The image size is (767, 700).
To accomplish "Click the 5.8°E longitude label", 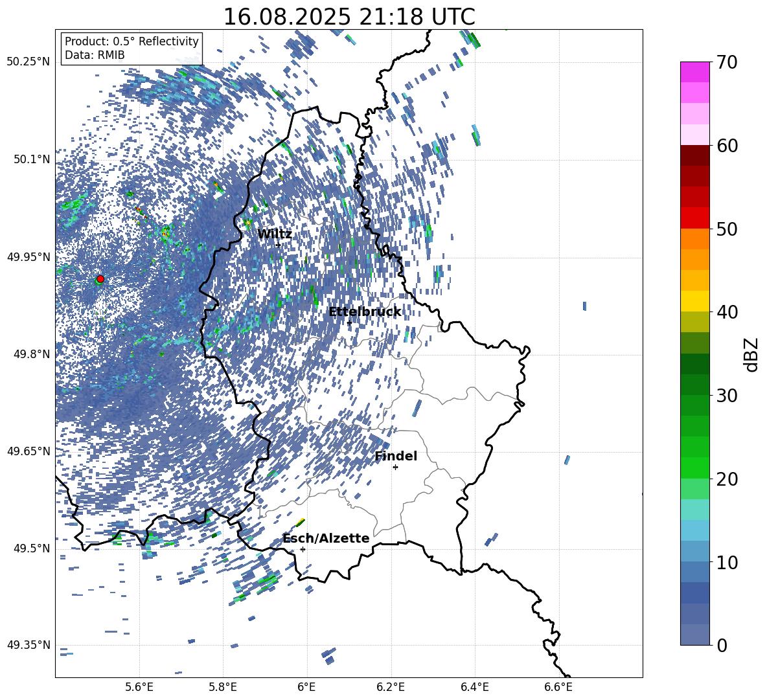I will coord(223,687).
